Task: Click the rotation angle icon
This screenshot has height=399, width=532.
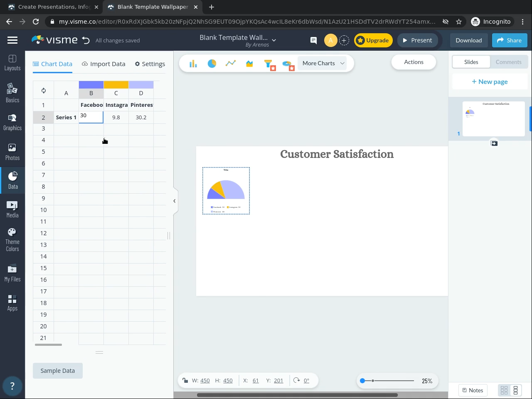Action: pyautogui.click(x=296, y=380)
